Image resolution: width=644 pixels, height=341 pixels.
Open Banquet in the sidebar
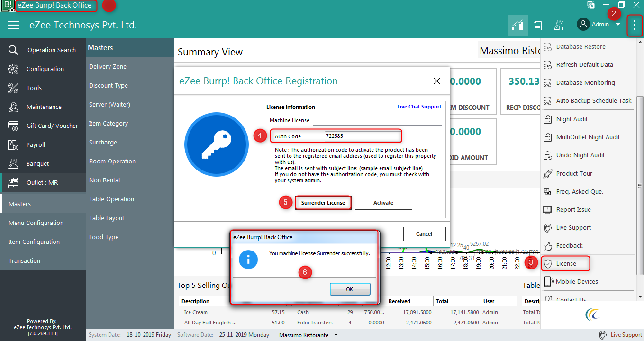[43, 163]
